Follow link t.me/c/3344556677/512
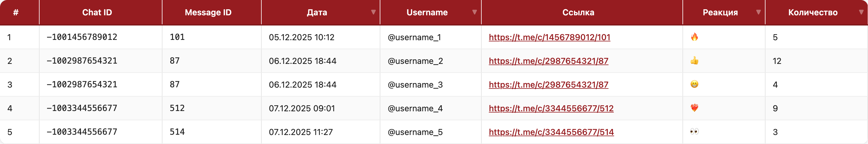The image size is (868, 144). point(551,108)
